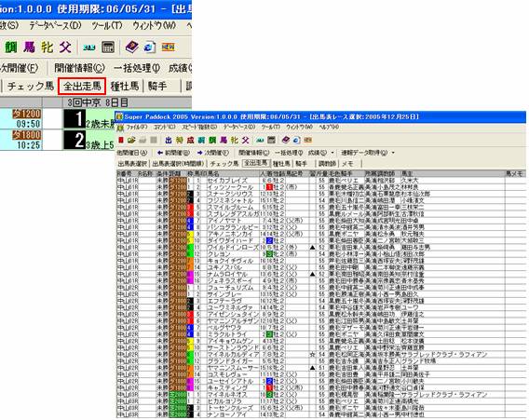
Task: Select the 調教師 tab in the front window
Action: click(328, 163)
